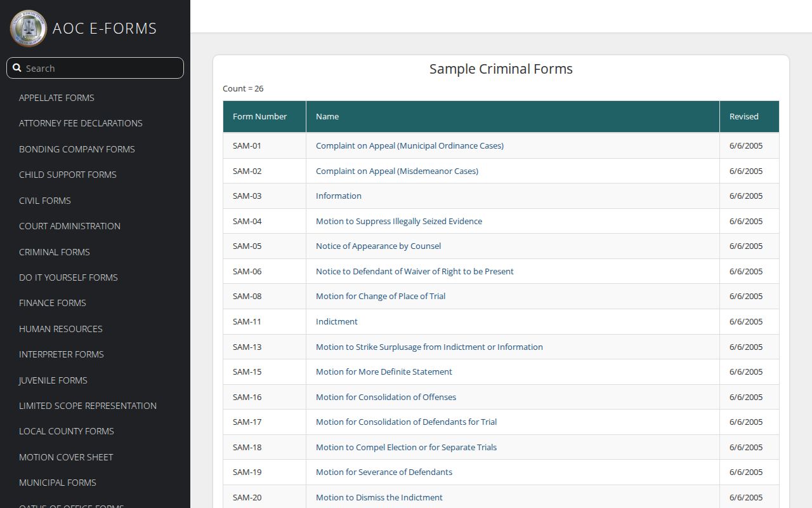Open Child Support Forms category
Viewport: 812px width, 508px height.
tap(68, 175)
